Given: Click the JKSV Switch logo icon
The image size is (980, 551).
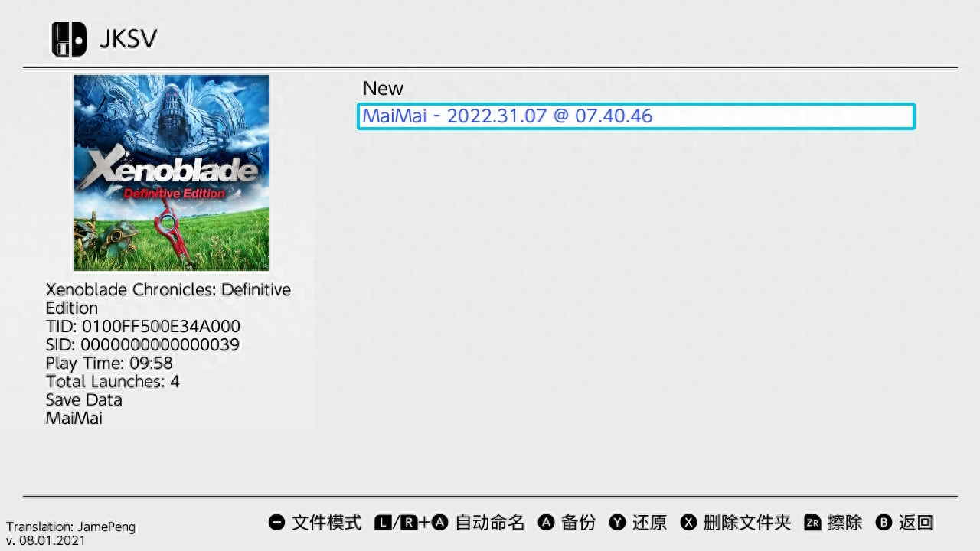Looking at the screenshot, I should pos(69,39).
